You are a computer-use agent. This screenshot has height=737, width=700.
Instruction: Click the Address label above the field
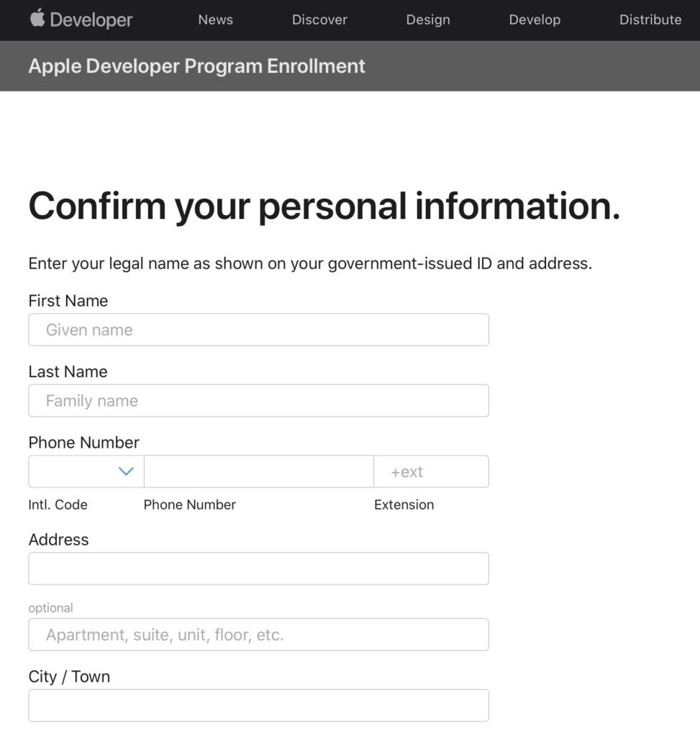pos(58,540)
